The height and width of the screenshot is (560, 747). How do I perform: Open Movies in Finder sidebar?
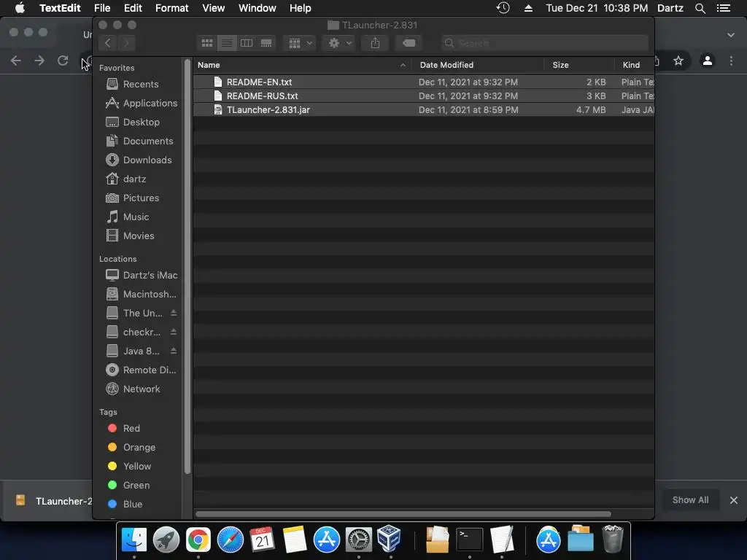click(130, 236)
